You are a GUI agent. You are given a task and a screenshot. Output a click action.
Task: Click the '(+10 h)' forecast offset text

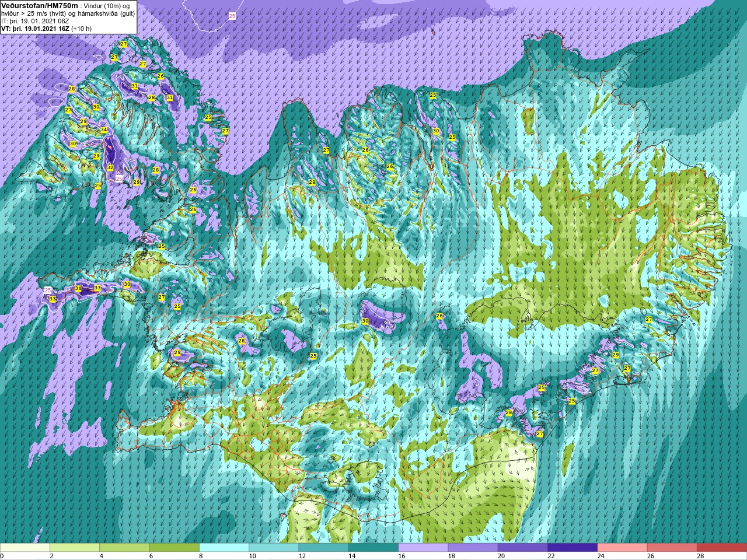coord(82,29)
